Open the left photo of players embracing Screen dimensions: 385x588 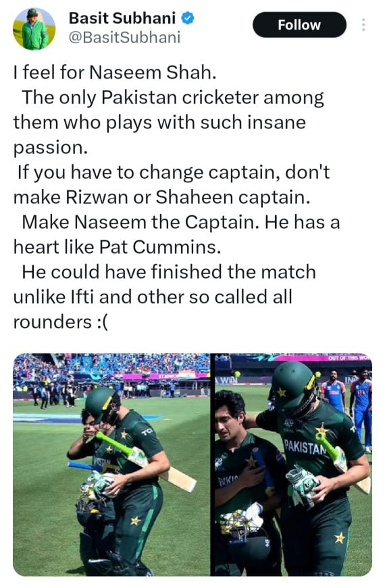(111, 464)
